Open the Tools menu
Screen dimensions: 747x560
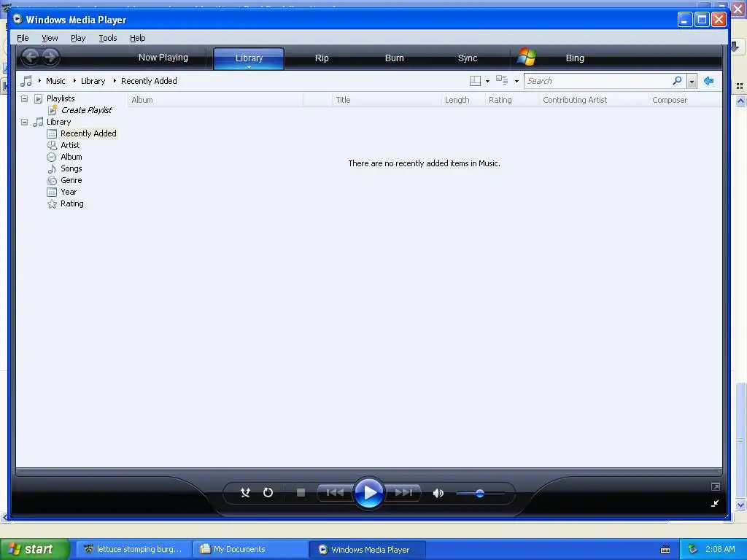[x=108, y=38]
